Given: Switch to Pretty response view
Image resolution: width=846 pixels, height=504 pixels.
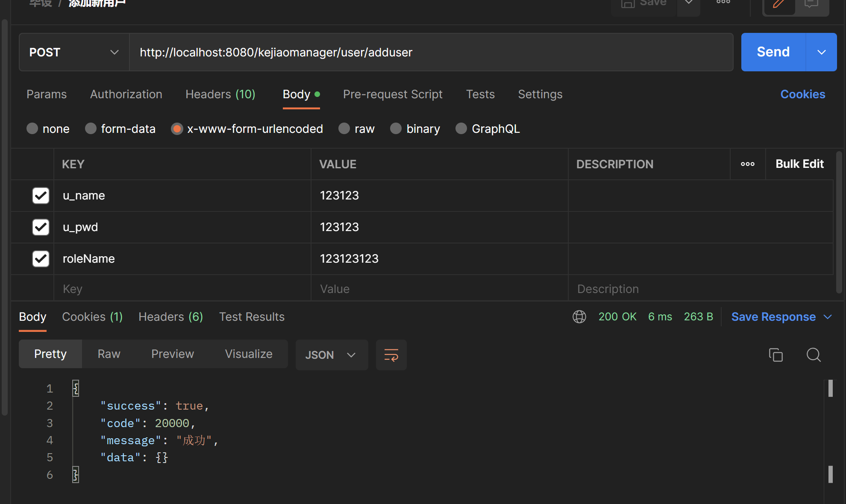Looking at the screenshot, I should [50, 354].
